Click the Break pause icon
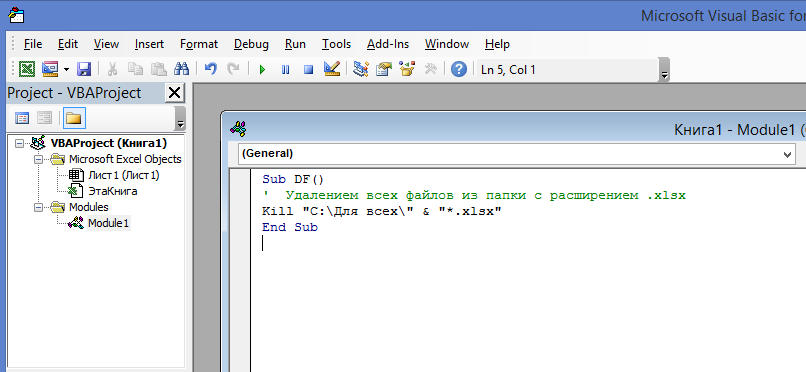This screenshot has height=372, width=806. [x=285, y=69]
